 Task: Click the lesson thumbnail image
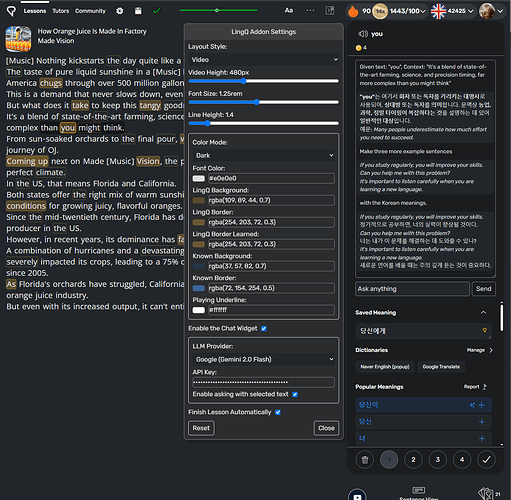18,39
